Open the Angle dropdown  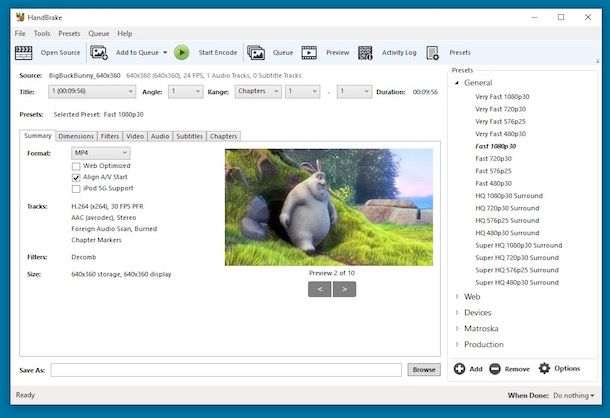coord(186,91)
